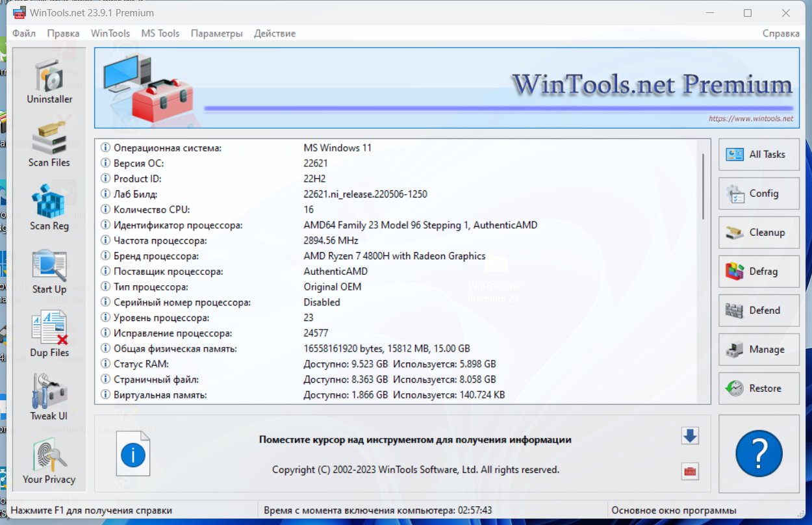The width and height of the screenshot is (812, 525).
Task: Select the value 'MS Windows 11'
Action: point(338,148)
